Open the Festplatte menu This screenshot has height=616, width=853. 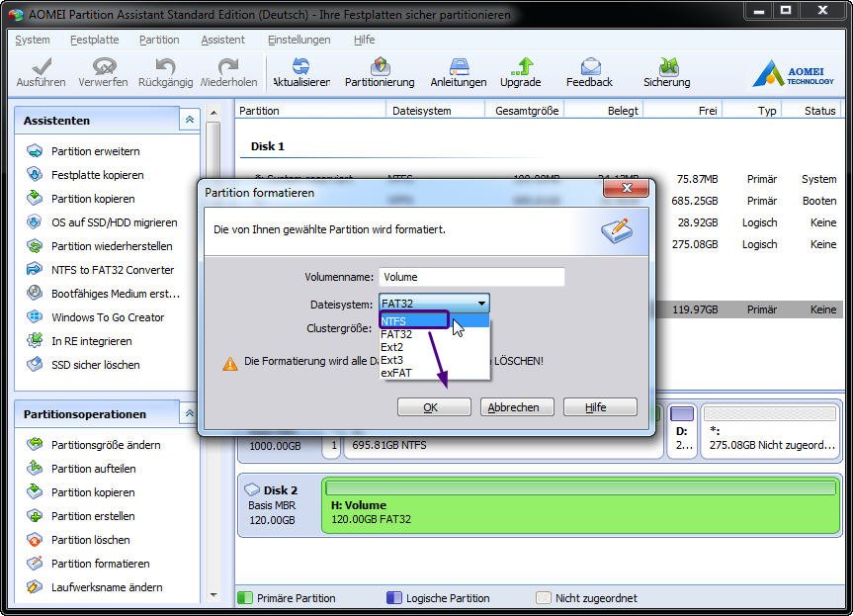coord(95,40)
